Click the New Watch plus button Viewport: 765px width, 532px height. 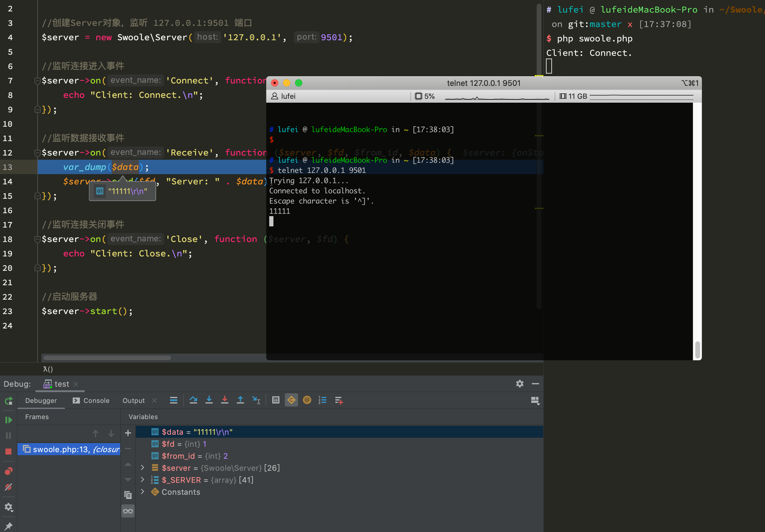[x=128, y=433]
